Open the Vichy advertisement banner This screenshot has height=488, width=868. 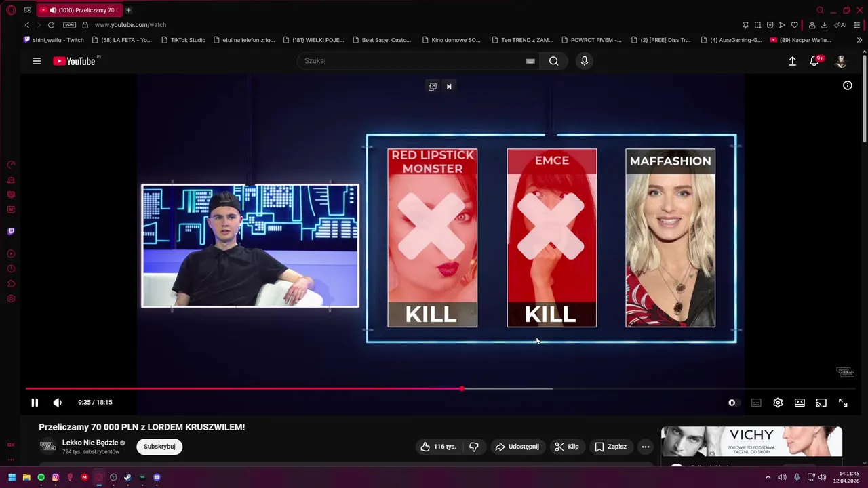coord(751,442)
